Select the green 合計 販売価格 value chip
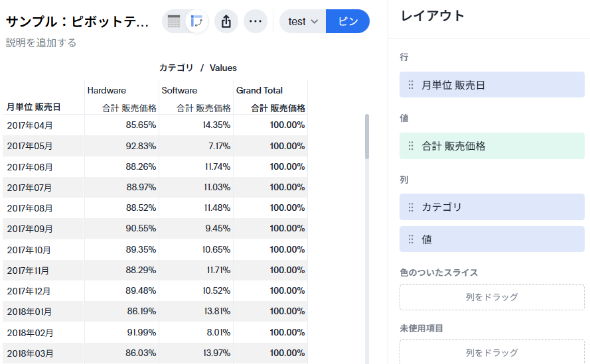Screen dimensions: 590x364 pos(492,146)
